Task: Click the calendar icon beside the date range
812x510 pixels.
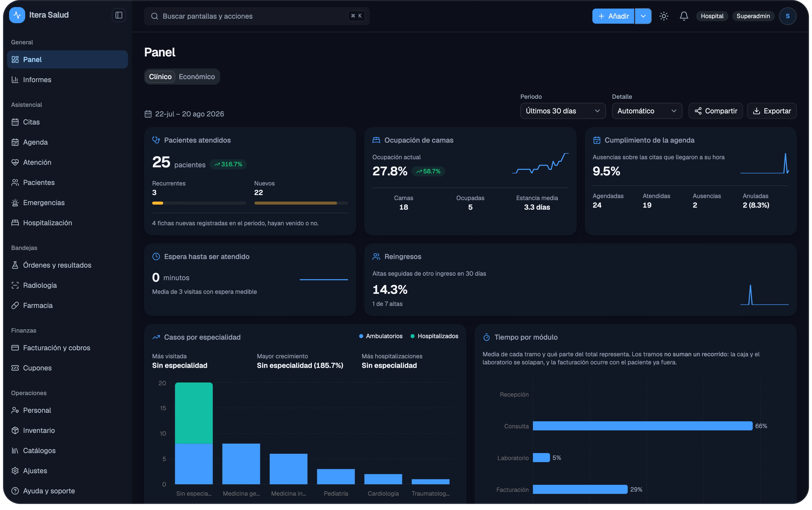Action: coord(148,114)
